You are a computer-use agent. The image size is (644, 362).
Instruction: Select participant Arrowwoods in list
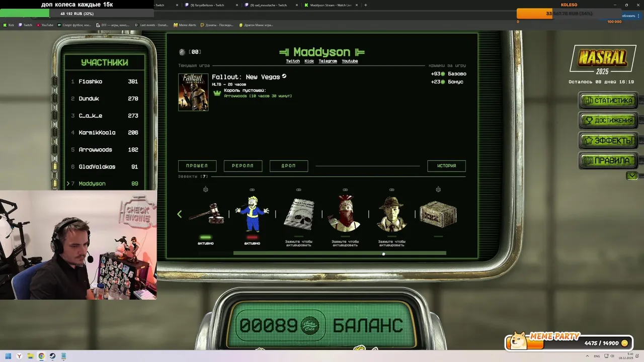(x=105, y=150)
